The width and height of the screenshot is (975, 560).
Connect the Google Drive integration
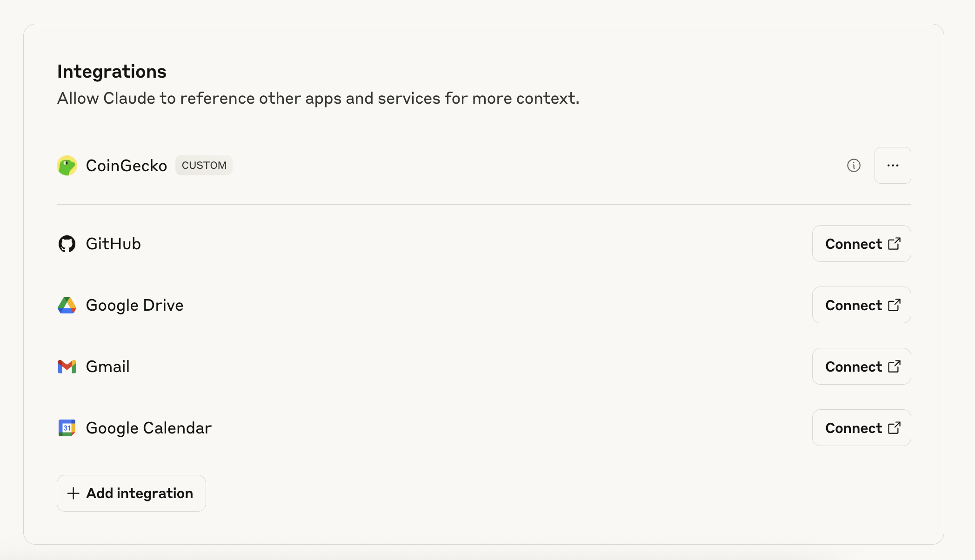click(x=861, y=305)
